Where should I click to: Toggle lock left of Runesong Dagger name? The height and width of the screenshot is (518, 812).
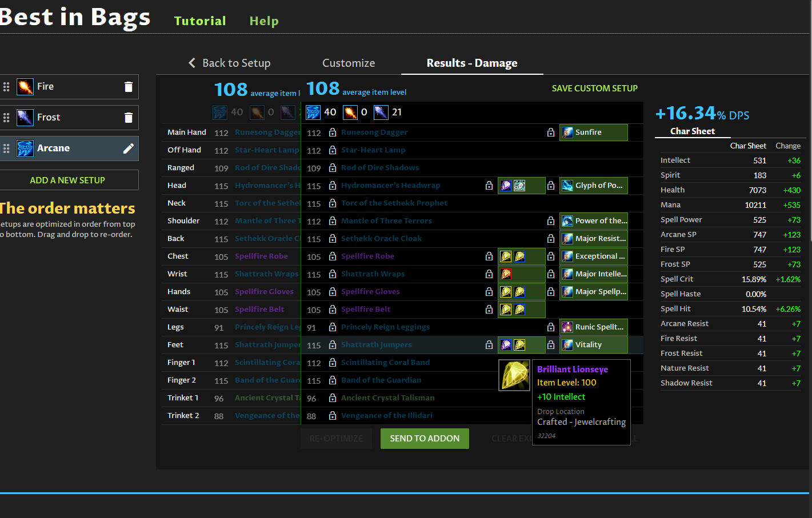tap(333, 132)
